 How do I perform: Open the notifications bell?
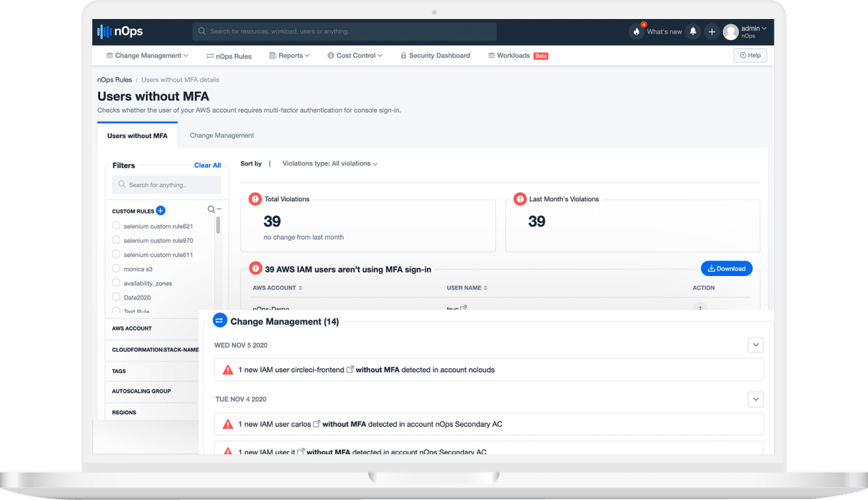point(693,32)
